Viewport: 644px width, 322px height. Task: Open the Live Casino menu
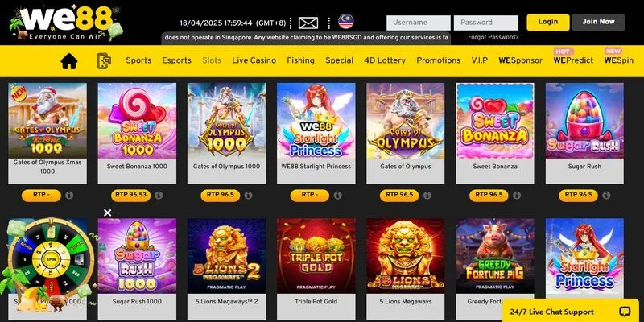254,60
